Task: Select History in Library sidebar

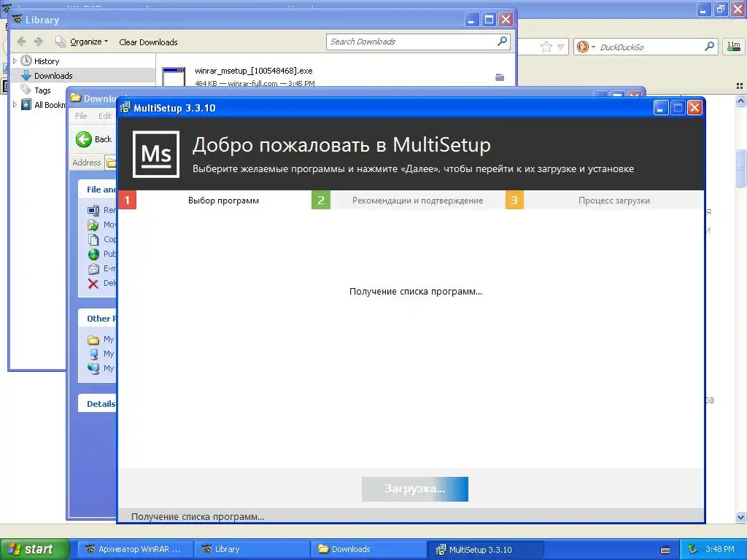Action: 47,61
